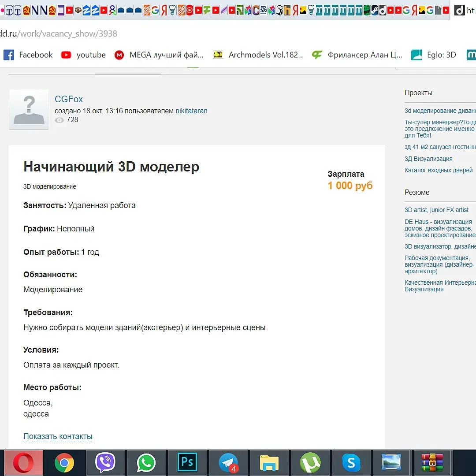This screenshot has height=476, width=476.
Task: Select the active 'd' 3ddd tab
Action: (x=463, y=11)
